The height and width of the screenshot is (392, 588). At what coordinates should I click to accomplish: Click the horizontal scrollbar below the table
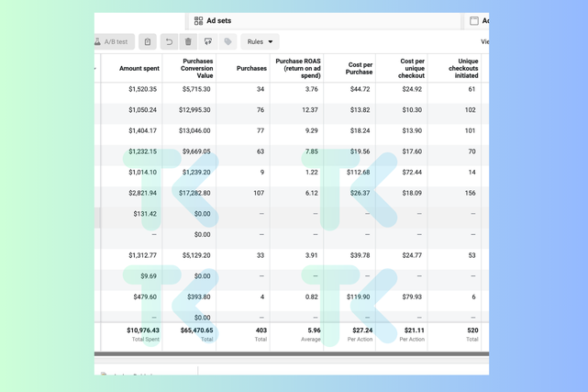[x=292, y=353]
